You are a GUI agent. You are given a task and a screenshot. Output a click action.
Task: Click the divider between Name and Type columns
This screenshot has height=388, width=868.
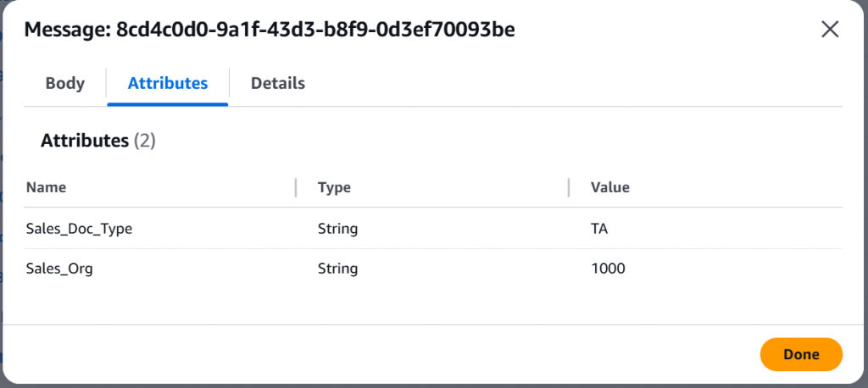[296, 187]
